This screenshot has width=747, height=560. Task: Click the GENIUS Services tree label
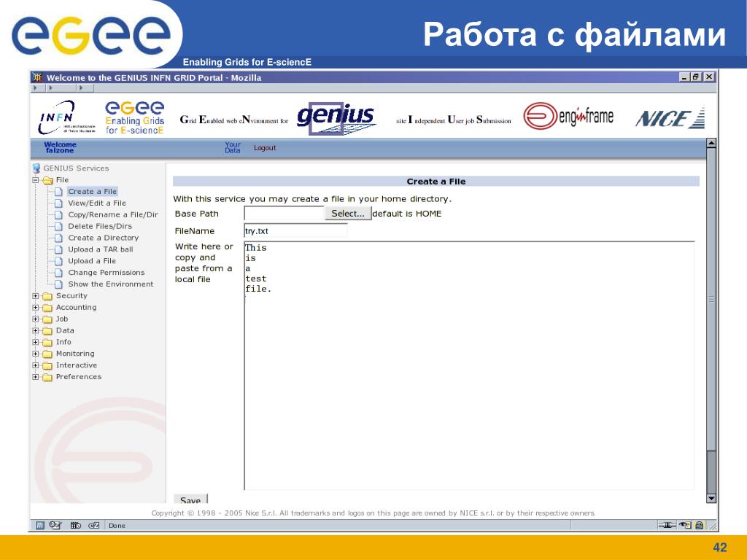(x=76, y=168)
